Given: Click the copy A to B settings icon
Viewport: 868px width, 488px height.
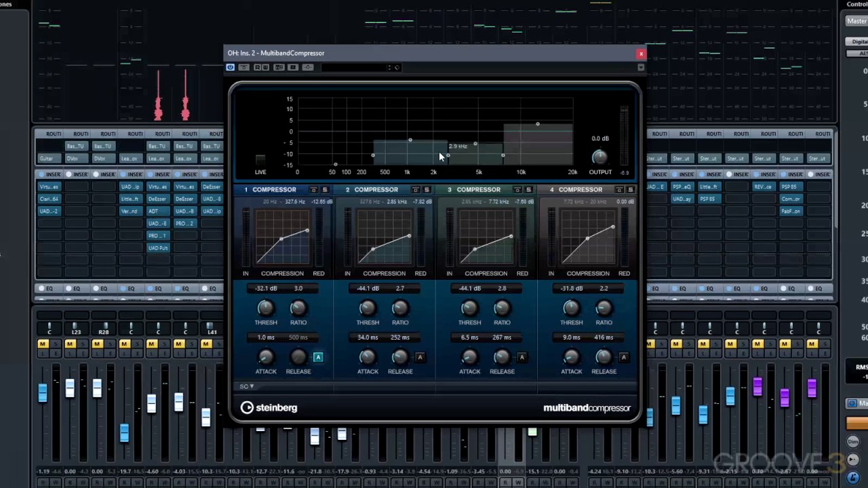Looking at the screenshot, I should (293, 67).
